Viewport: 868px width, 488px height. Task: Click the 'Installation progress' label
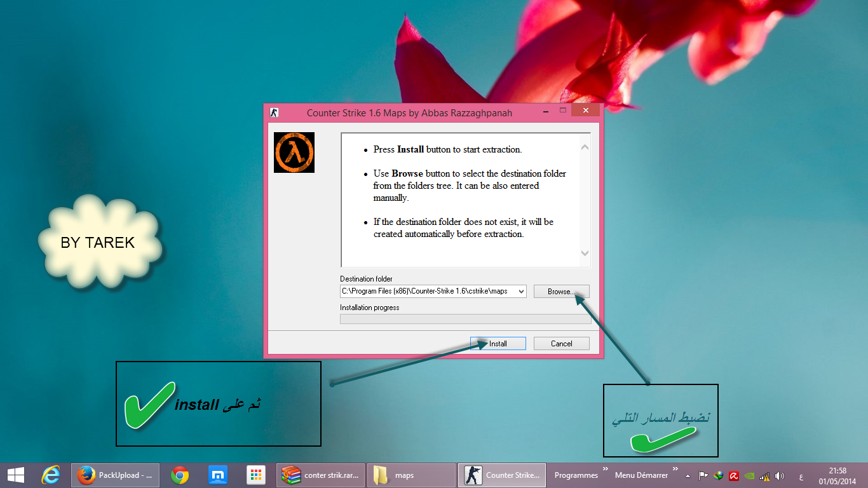pos(369,308)
